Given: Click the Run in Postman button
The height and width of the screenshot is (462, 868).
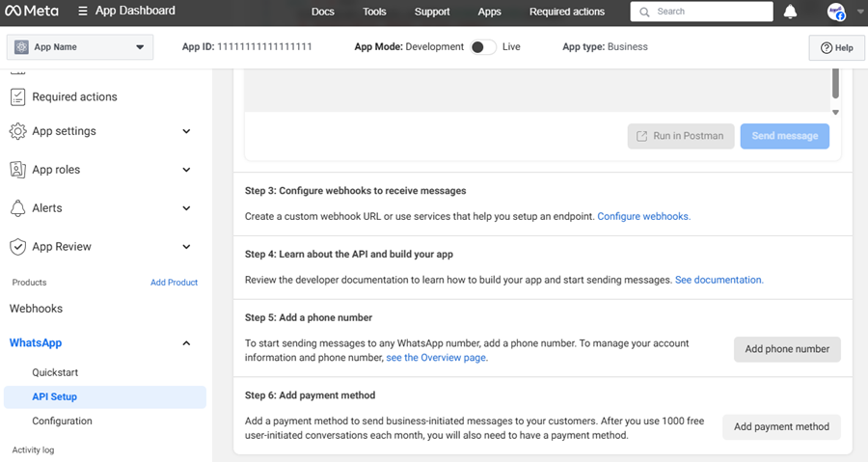Looking at the screenshot, I should (x=681, y=136).
